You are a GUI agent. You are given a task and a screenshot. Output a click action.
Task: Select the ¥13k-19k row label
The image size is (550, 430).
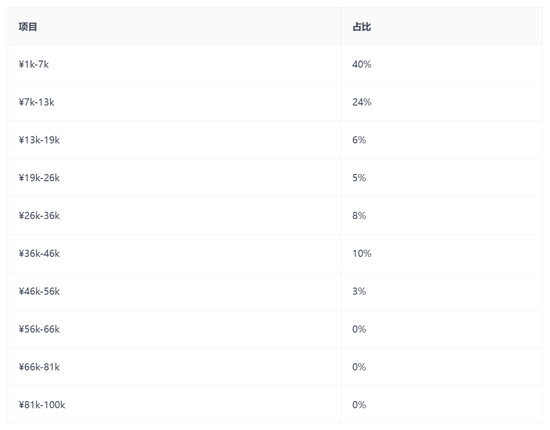click(x=39, y=140)
